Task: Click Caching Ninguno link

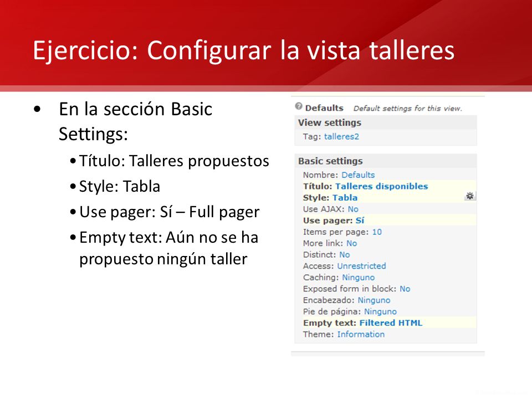Action: [359, 277]
